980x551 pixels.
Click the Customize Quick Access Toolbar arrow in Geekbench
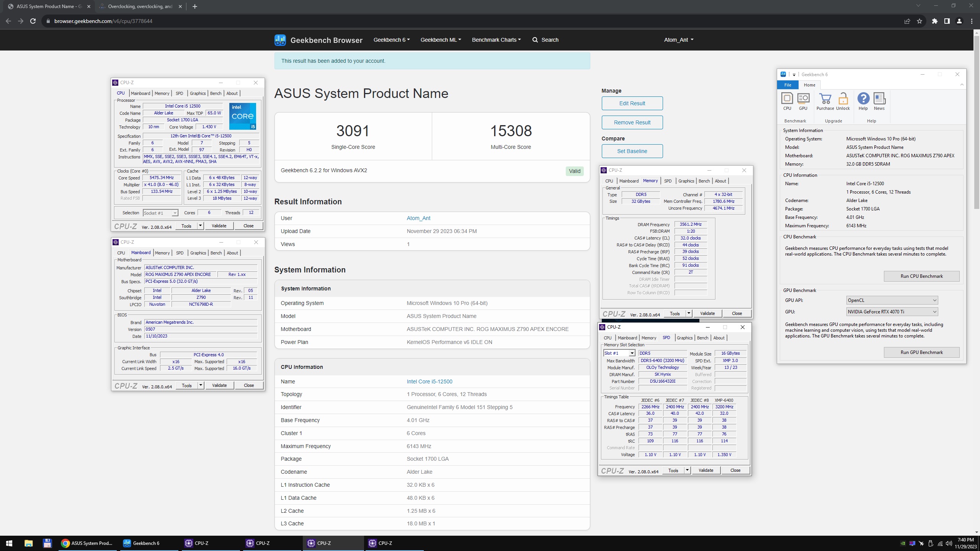(x=794, y=75)
